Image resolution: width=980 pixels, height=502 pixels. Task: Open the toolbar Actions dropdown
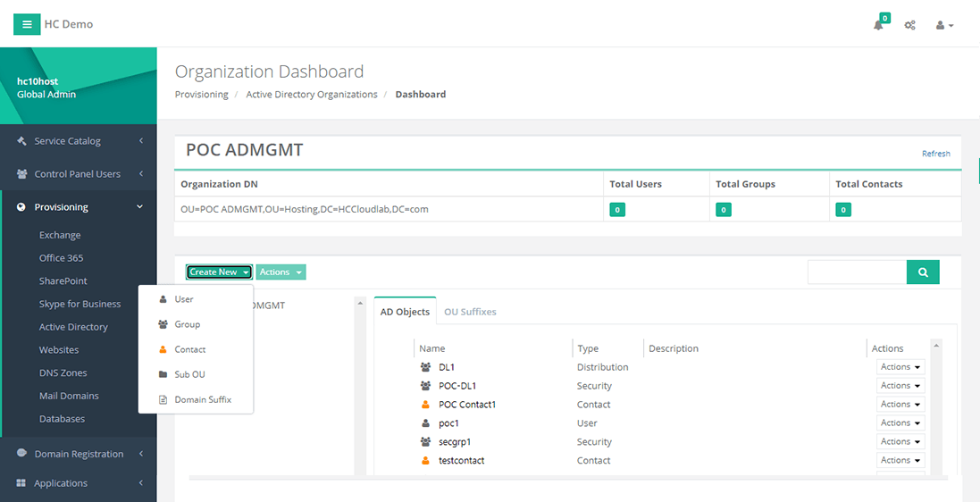281,272
